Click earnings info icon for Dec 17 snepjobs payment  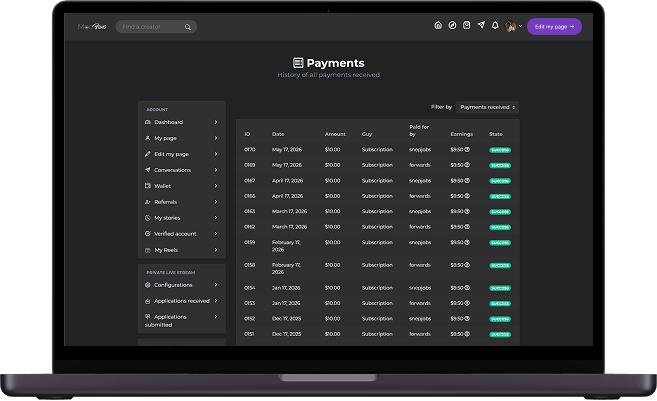[x=467, y=318]
